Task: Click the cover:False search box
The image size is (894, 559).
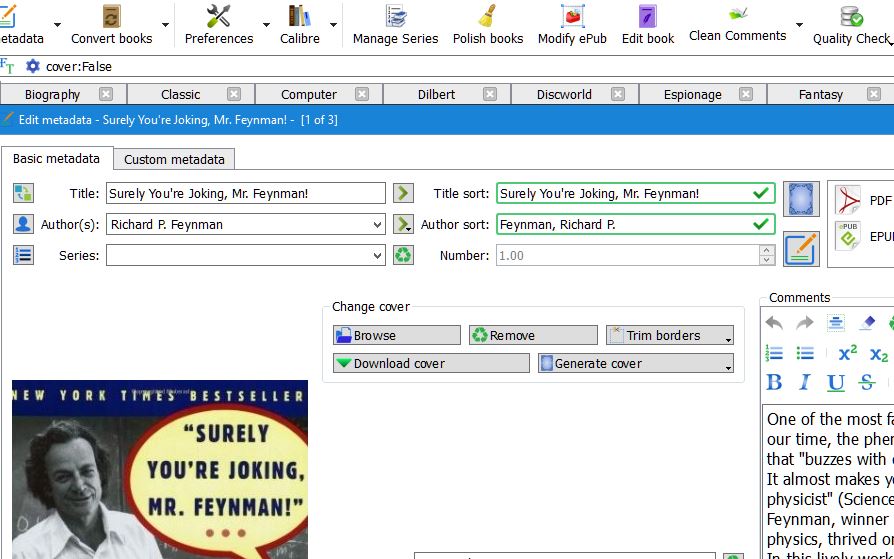Action: click(468, 66)
